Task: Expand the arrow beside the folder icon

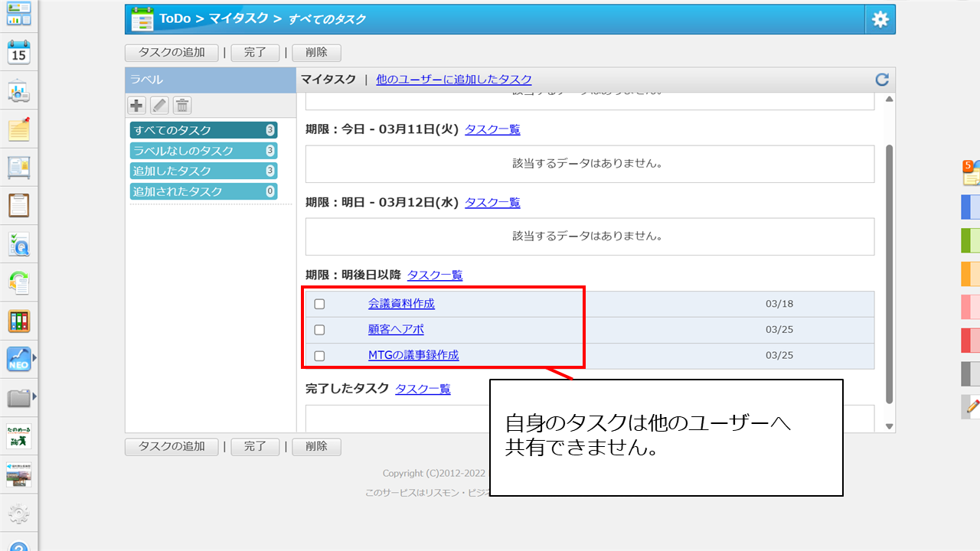Action: click(x=34, y=396)
